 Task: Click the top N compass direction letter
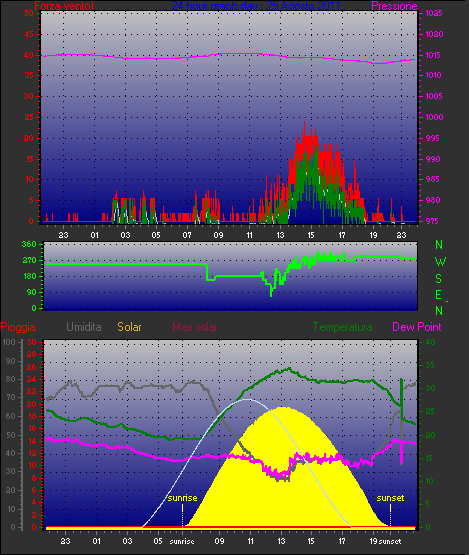pos(439,245)
